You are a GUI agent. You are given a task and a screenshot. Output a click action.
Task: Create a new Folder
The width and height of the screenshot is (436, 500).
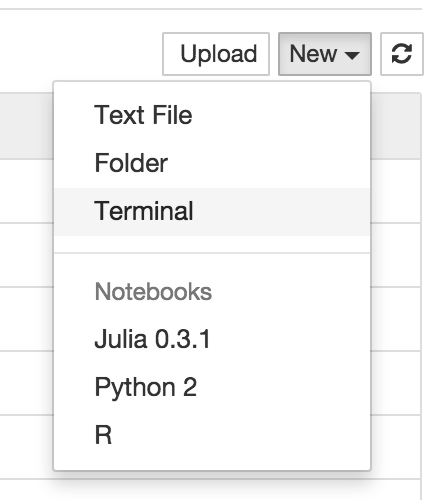tap(212, 163)
